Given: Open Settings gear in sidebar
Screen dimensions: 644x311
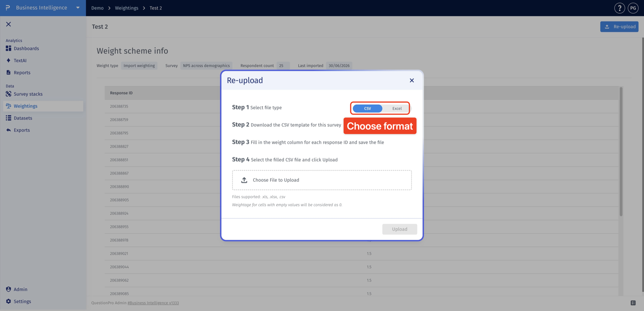Looking at the screenshot, I should pos(8,301).
